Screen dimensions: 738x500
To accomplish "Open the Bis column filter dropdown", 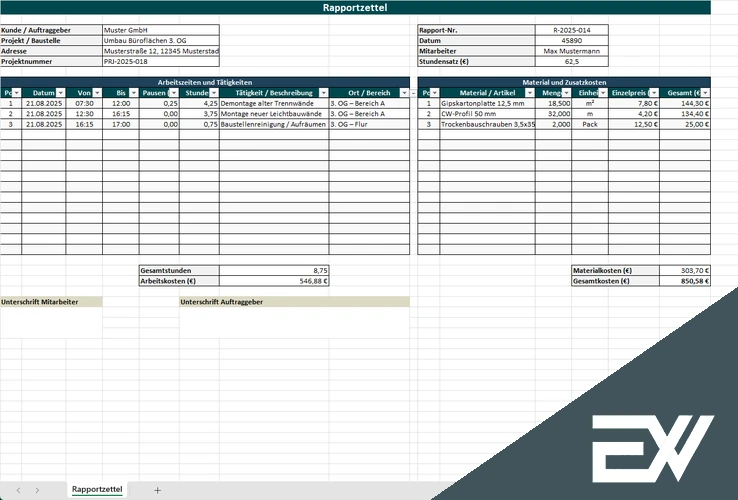I will click(134, 93).
